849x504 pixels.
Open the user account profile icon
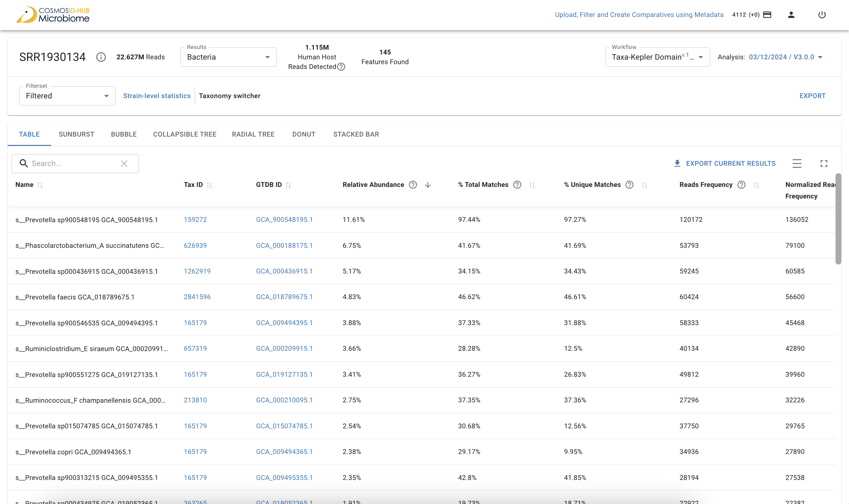click(791, 15)
